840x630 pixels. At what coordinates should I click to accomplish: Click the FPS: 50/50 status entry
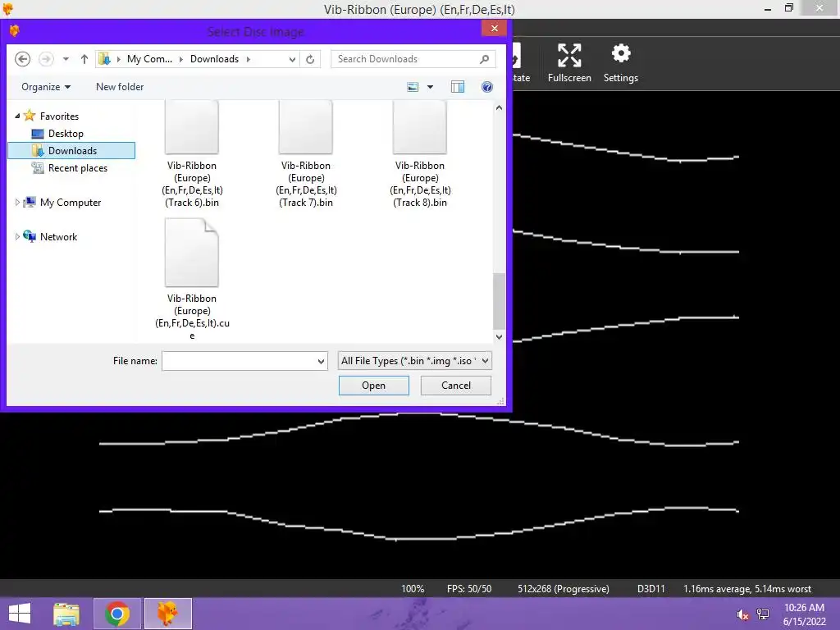pyautogui.click(x=469, y=589)
